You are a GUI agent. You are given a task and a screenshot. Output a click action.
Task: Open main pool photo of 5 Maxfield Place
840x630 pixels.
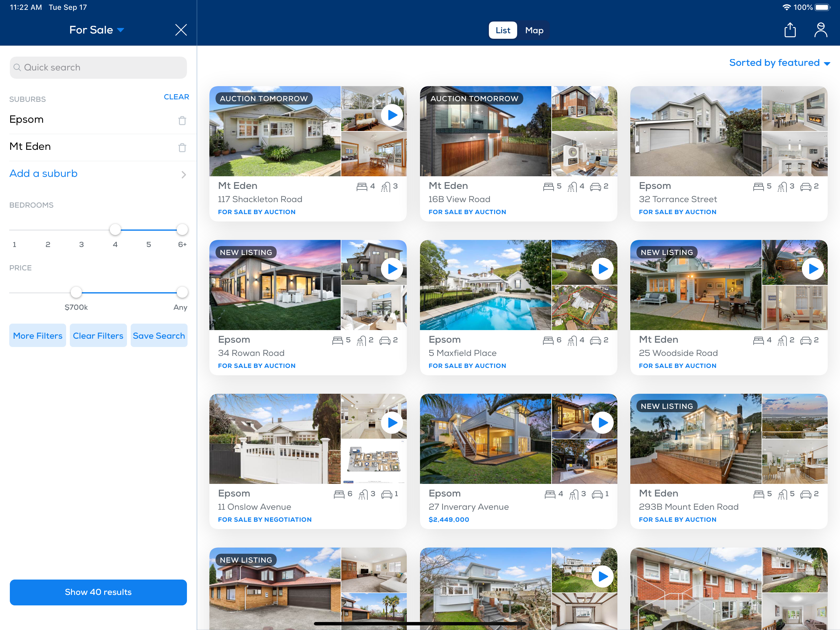coord(485,285)
